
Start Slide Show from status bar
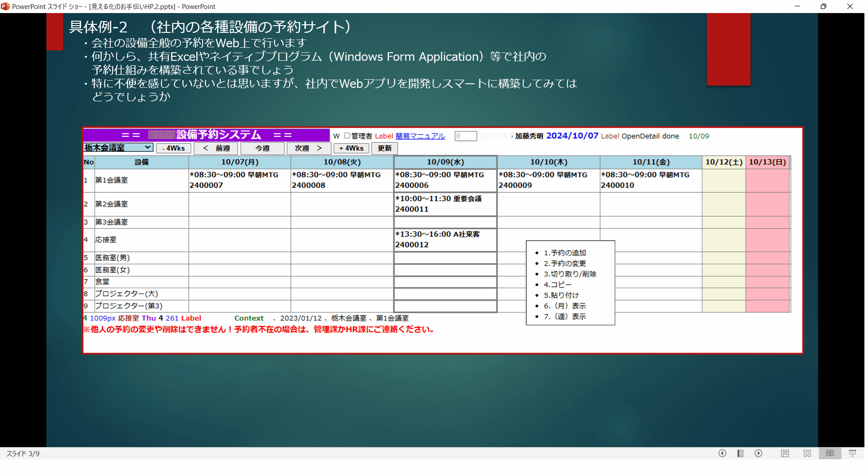click(852, 453)
